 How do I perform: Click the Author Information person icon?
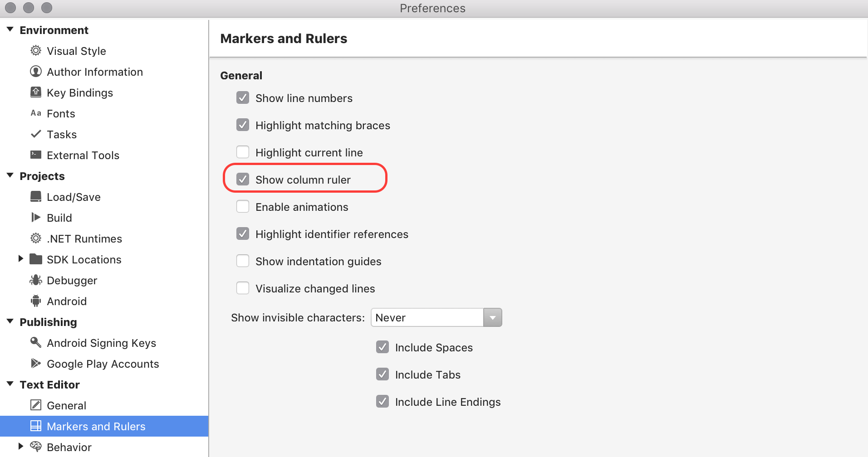pos(35,72)
